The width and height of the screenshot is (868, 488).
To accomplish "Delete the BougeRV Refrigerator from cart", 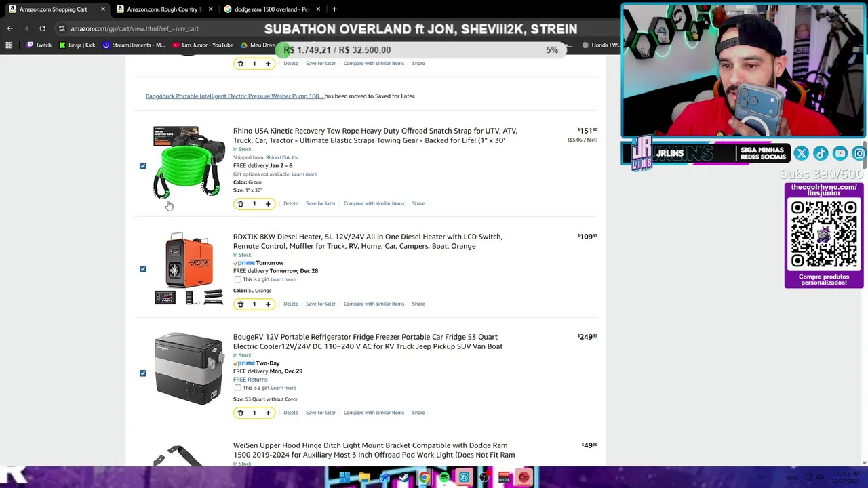I will (x=290, y=413).
